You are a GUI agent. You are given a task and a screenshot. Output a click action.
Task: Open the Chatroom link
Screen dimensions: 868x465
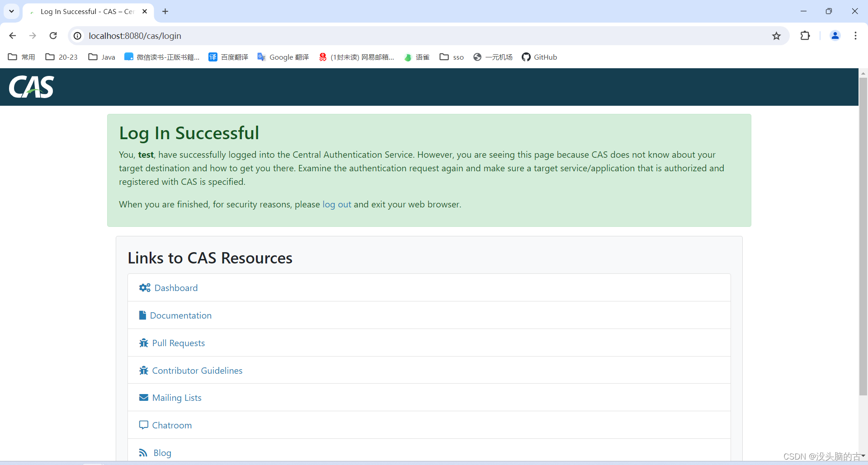click(x=172, y=425)
